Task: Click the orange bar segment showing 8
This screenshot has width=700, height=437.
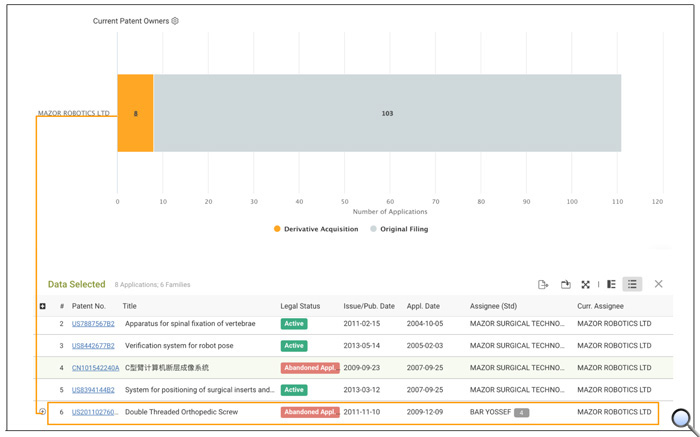Action: (x=135, y=113)
